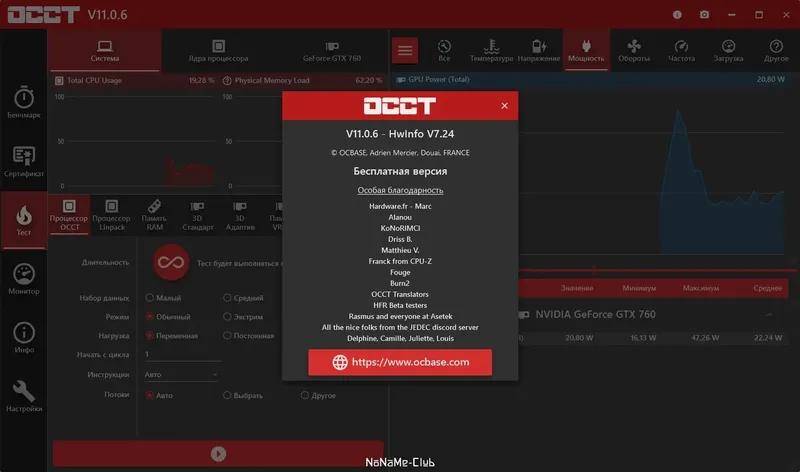Click the 22,24 W average value
The image size is (800, 472).
point(768,338)
